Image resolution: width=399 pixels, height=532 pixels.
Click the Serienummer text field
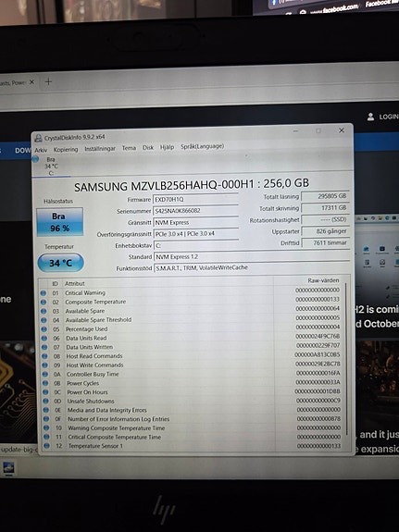pyautogui.click(x=196, y=211)
